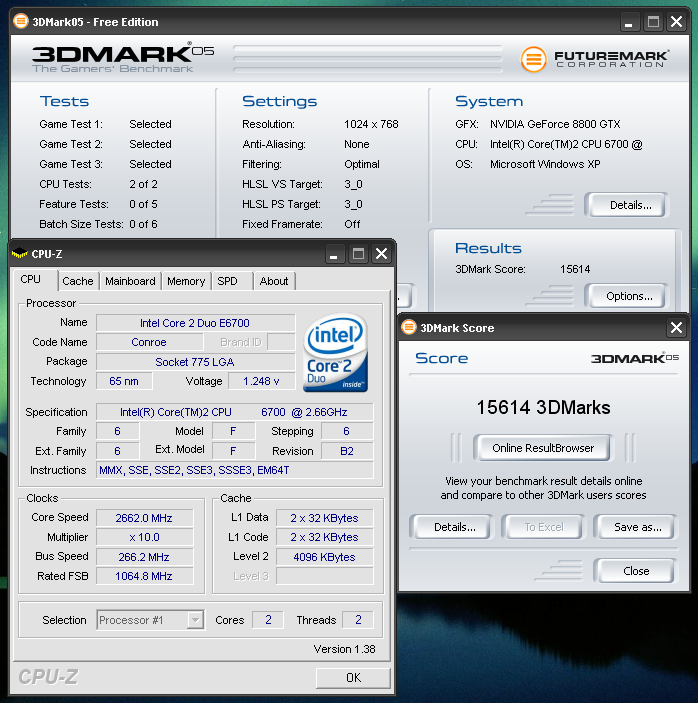Minimize the 3DMark05 main window
The height and width of the screenshot is (703, 698).
tap(629, 22)
